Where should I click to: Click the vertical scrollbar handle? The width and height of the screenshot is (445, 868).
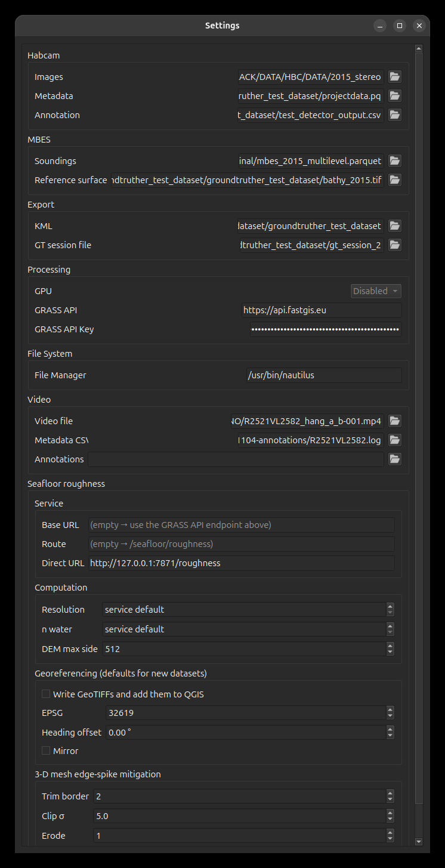tap(419, 430)
